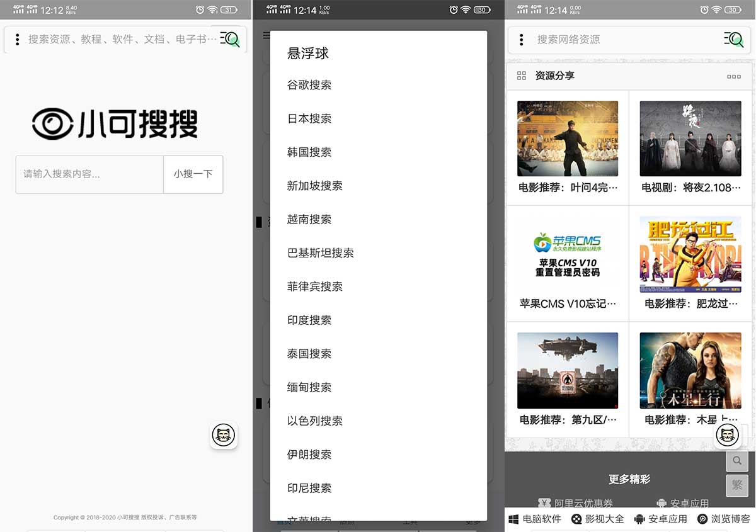The height and width of the screenshot is (532, 756).
Task: Tap floating cat ball on right phone
Action: pyautogui.click(x=728, y=435)
